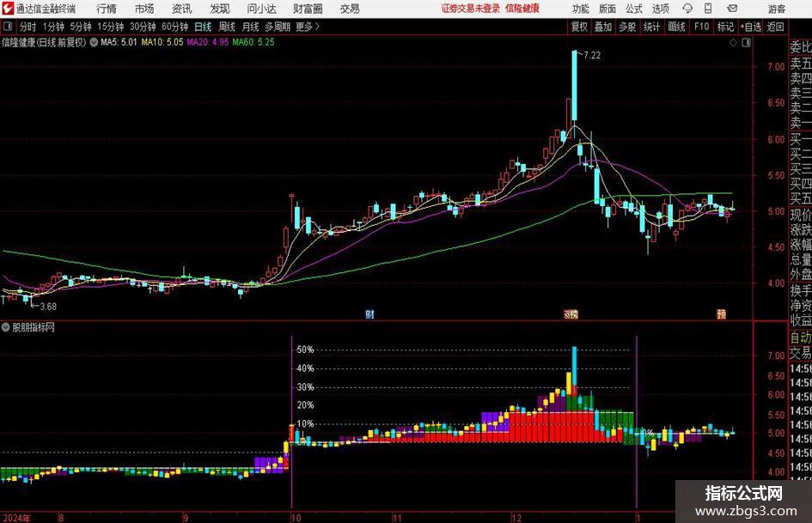This screenshot has height=523, width=812.
Task: Open the customer service headset icon
Action: (x=687, y=9)
